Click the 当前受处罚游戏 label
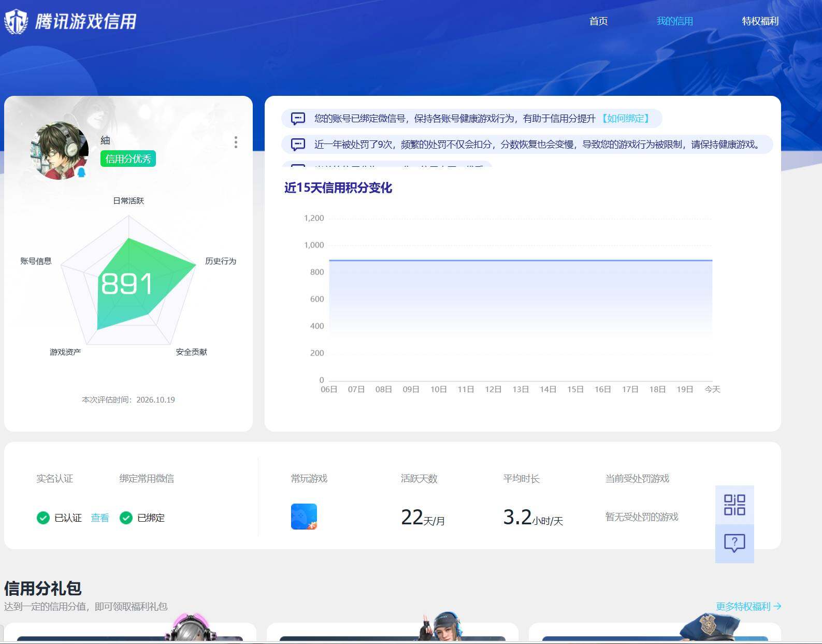Screen dimensions: 822x644 coord(637,478)
